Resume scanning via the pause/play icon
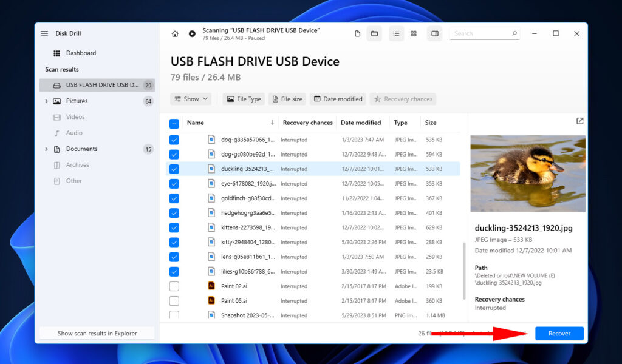This screenshot has height=364, width=622. [191, 33]
